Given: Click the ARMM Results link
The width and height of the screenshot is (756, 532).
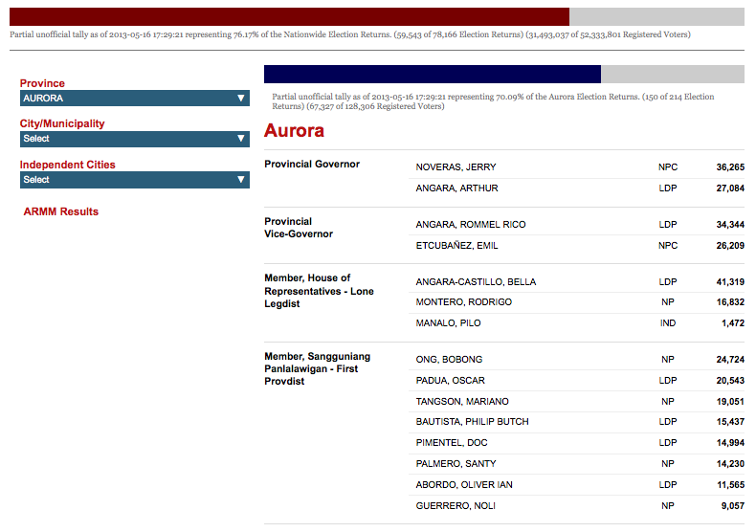Looking at the screenshot, I should pyautogui.click(x=61, y=211).
